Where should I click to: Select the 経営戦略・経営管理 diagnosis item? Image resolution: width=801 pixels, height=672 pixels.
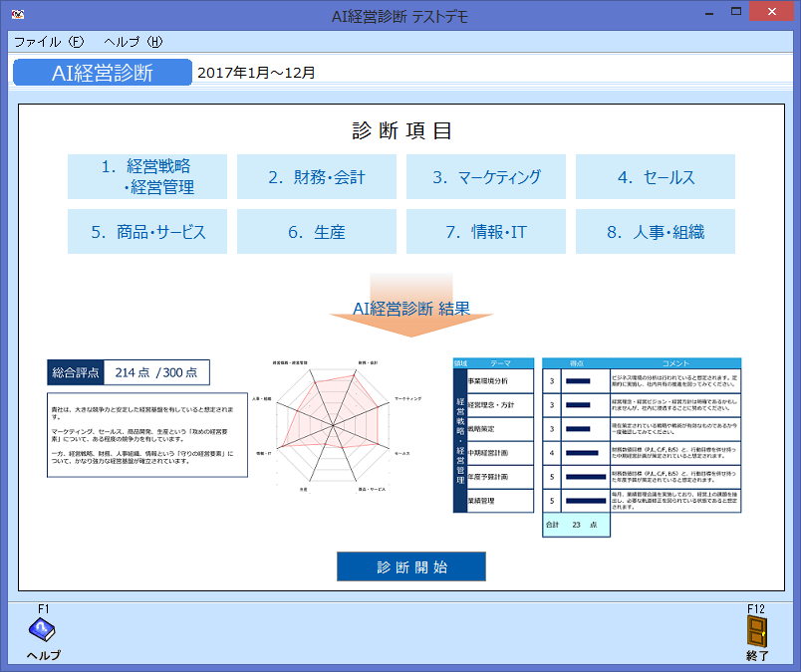(145, 175)
